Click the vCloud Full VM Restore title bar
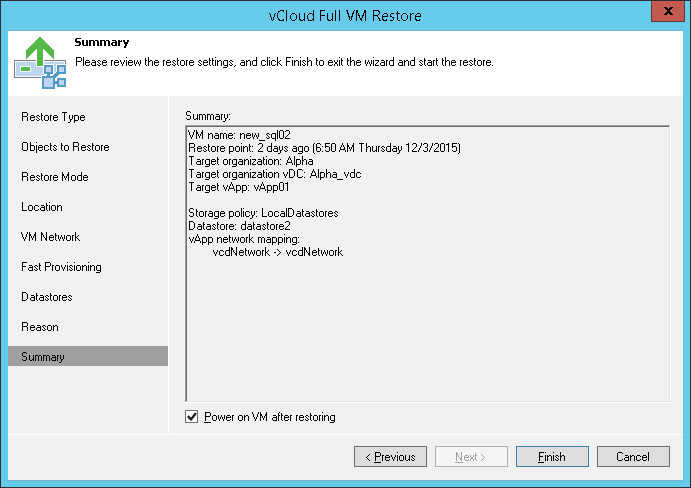Screen dimensions: 691x488 pyautogui.click(x=345, y=15)
